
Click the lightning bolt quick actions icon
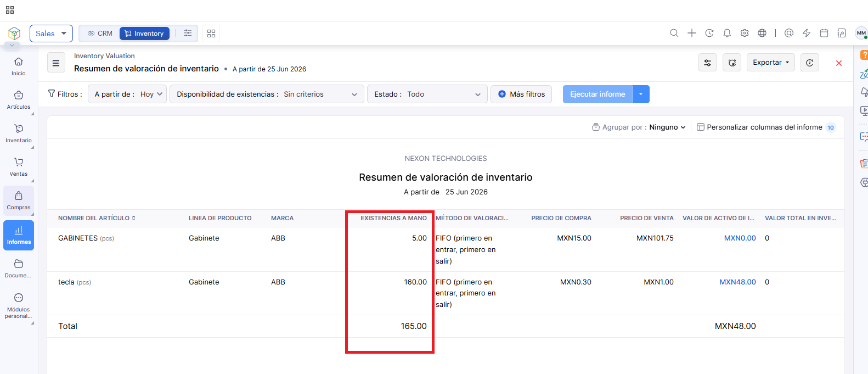(x=807, y=33)
